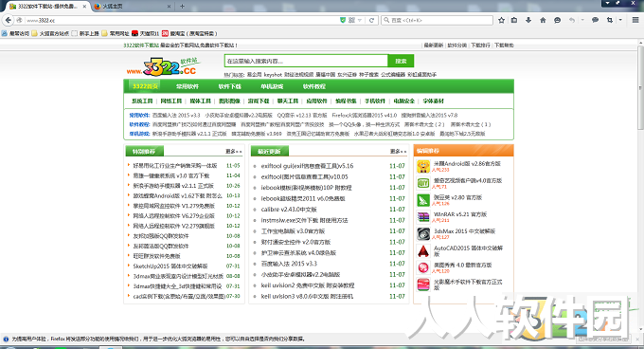The width and height of the screenshot is (644, 349).
Task: Expand dropdown arrow beside screenshot crop icon
Action: click(620, 20)
